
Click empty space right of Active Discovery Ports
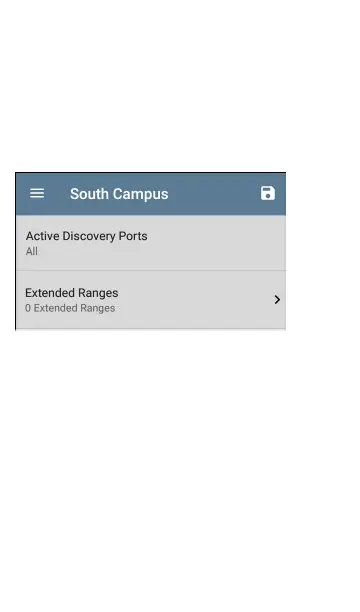(x=217, y=243)
